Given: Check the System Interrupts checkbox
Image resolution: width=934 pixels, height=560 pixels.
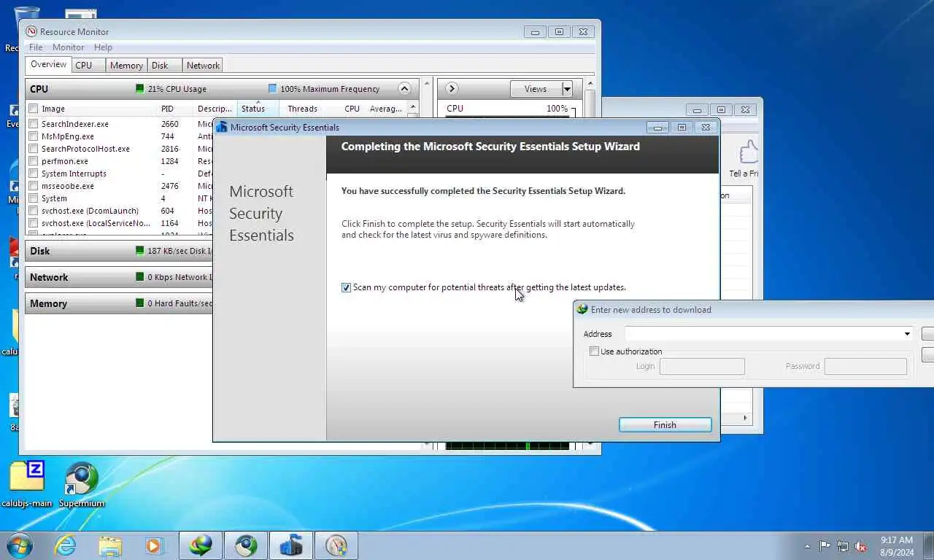Looking at the screenshot, I should 34,174.
